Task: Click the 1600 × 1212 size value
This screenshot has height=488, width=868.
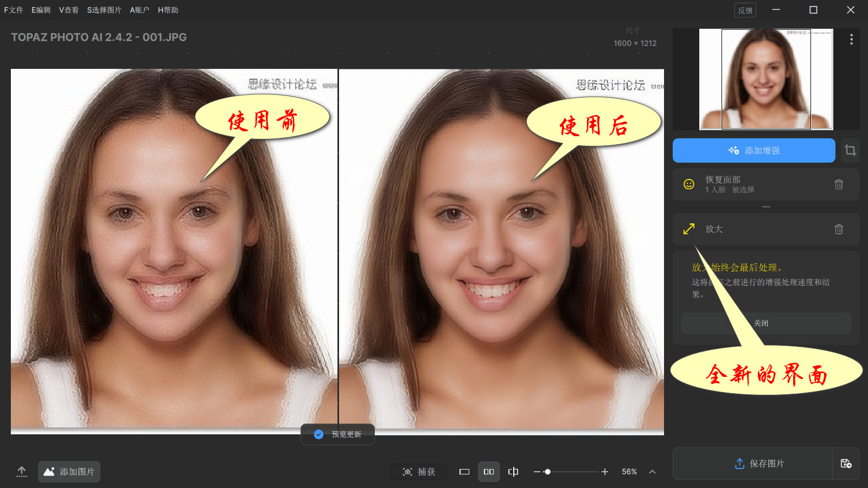Action: point(635,43)
